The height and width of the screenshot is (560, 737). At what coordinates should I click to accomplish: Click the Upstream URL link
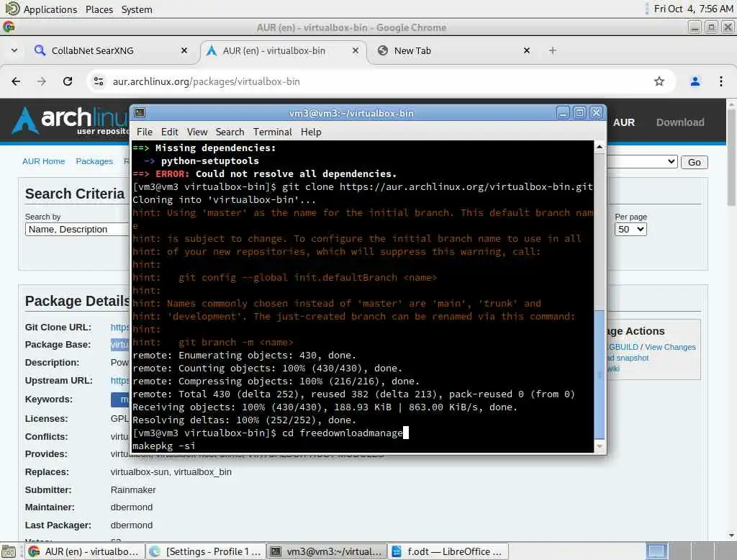click(120, 380)
